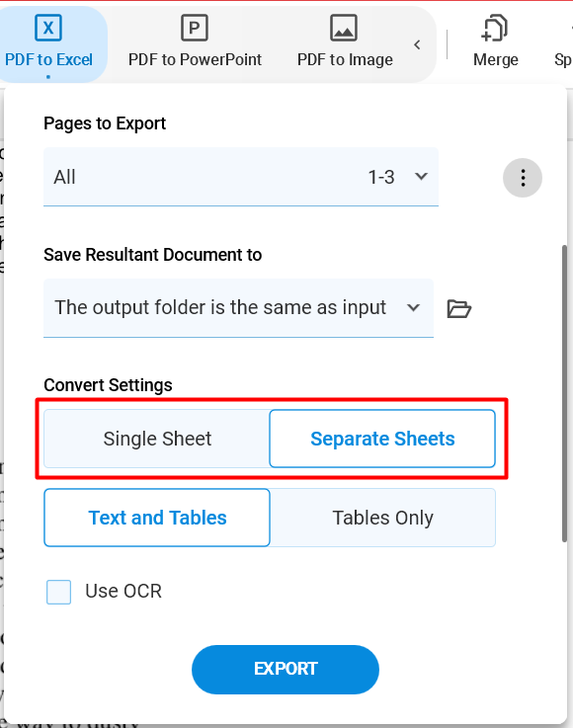Select Text and Tables option
This screenshot has height=728, width=573.
pos(157,518)
